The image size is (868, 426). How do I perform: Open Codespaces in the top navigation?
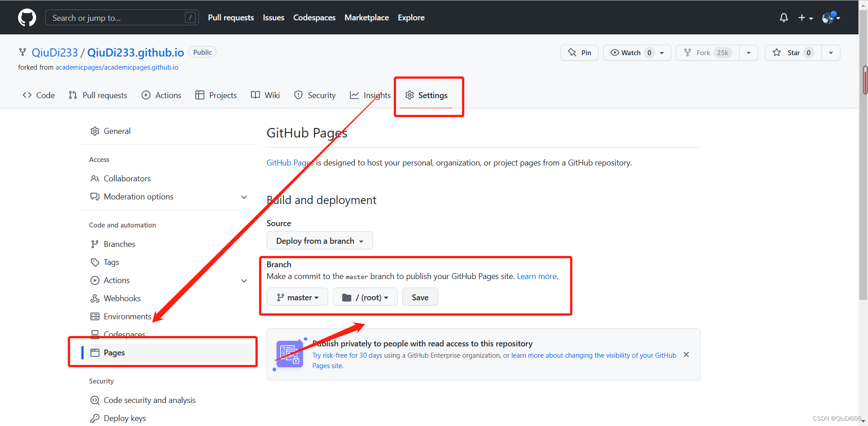click(x=314, y=18)
